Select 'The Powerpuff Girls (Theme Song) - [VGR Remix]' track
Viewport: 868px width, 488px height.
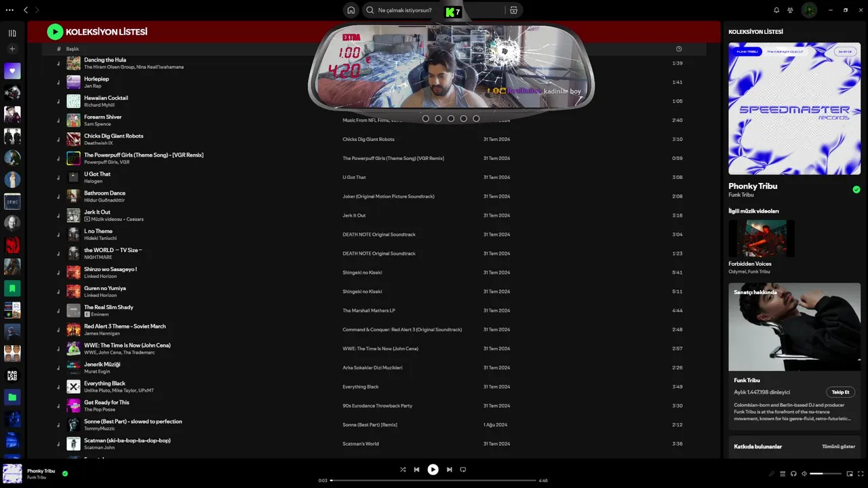pyautogui.click(x=144, y=155)
